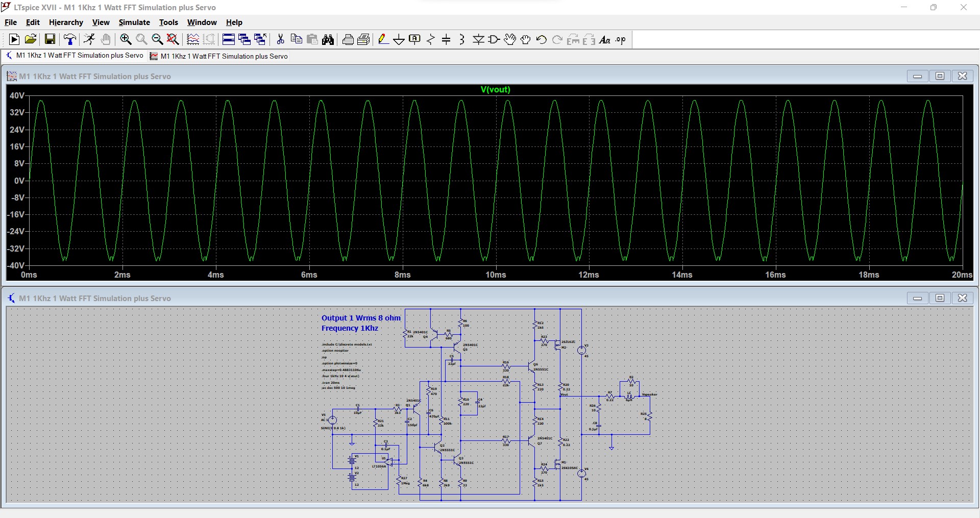Select the Text Aa tool

coord(605,39)
